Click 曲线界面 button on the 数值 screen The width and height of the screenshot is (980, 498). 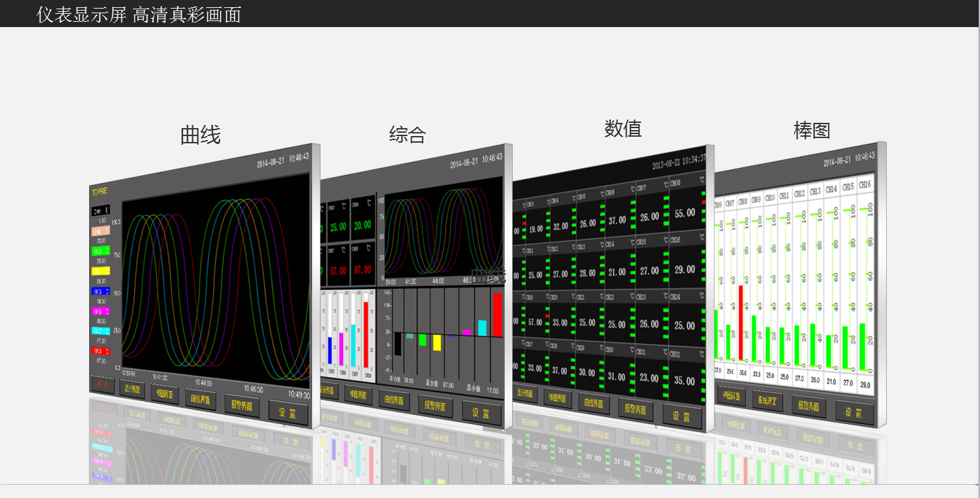pos(594,403)
